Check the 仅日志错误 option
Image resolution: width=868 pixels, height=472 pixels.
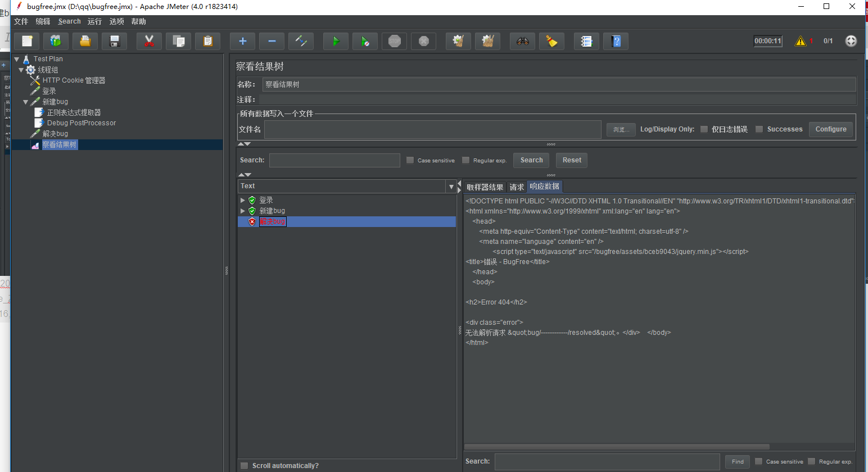(704, 129)
